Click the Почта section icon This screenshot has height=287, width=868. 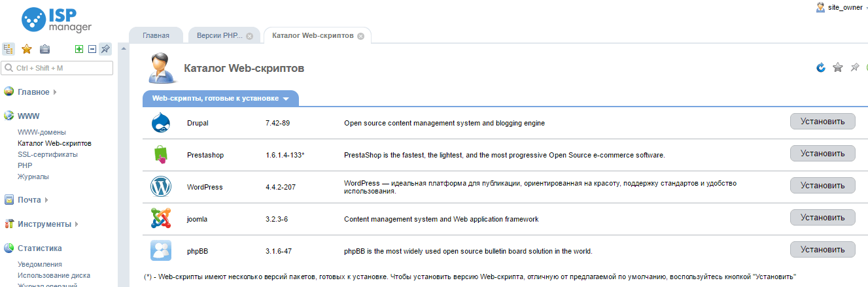[9, 200]
